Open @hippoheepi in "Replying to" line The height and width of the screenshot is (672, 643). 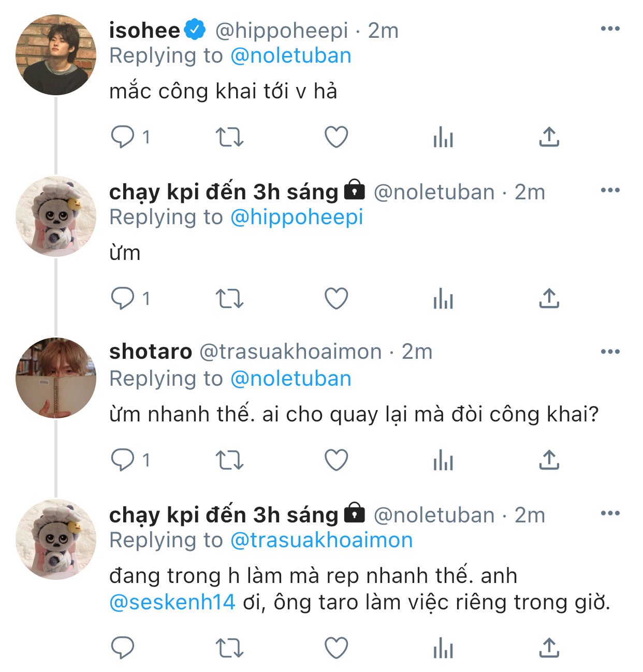(x=296, y=217)
